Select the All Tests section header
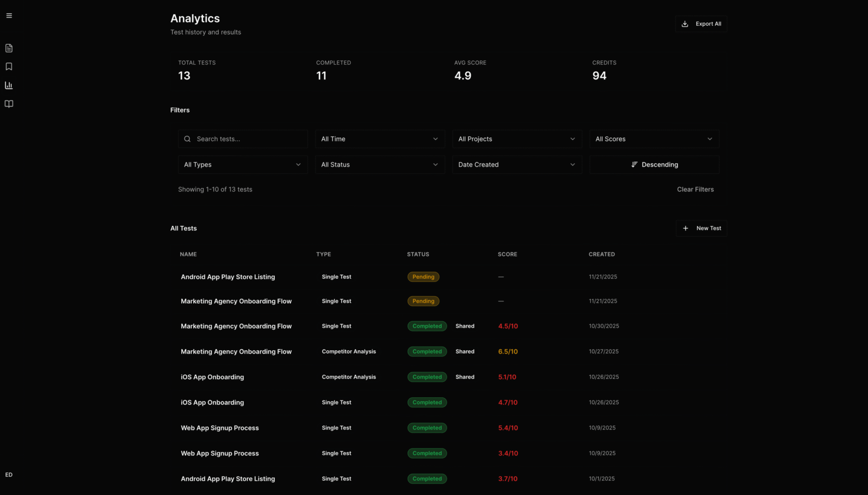Image resolution: width=868 pixels, height=495 pixels. pos(183,228)
